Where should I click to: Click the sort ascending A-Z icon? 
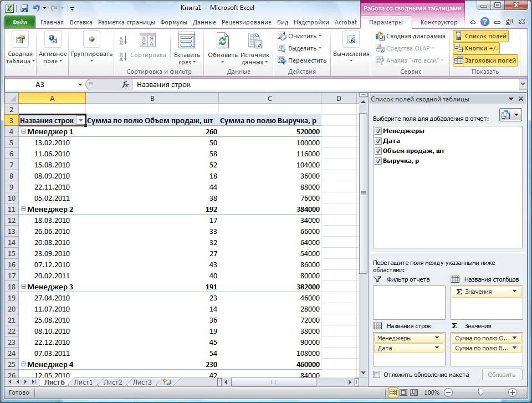point(124,40)
